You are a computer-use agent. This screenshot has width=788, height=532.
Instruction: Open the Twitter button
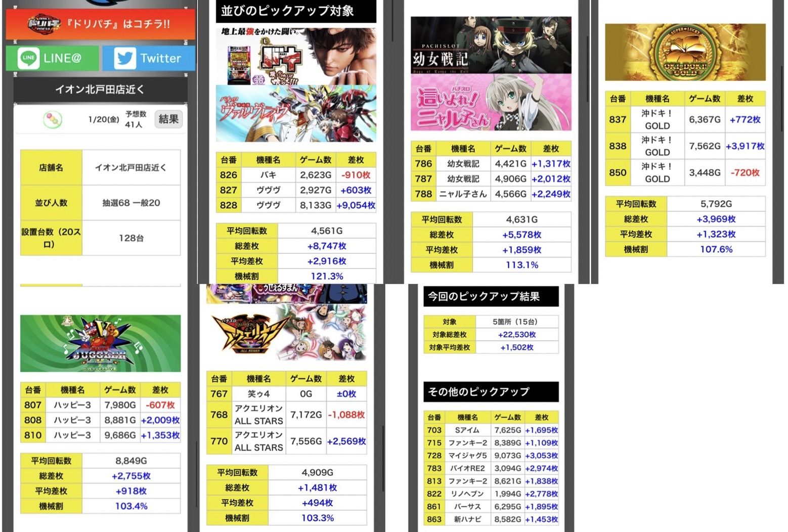coord(149,58)
